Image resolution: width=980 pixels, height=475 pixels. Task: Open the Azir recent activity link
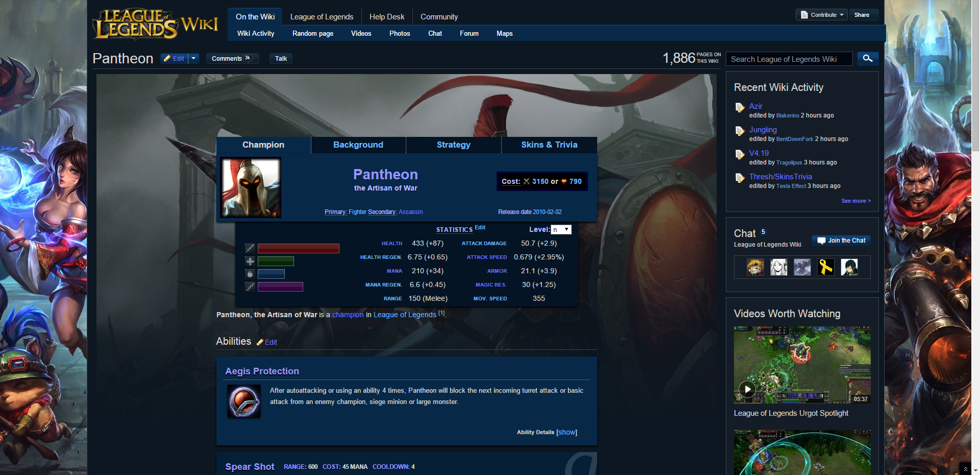pos(755,106)
